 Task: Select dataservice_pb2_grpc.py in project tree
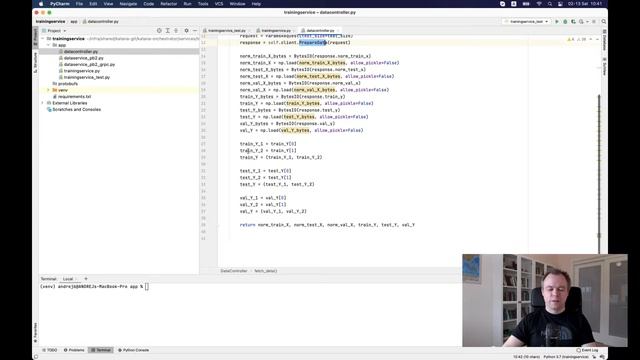point(89,64)
